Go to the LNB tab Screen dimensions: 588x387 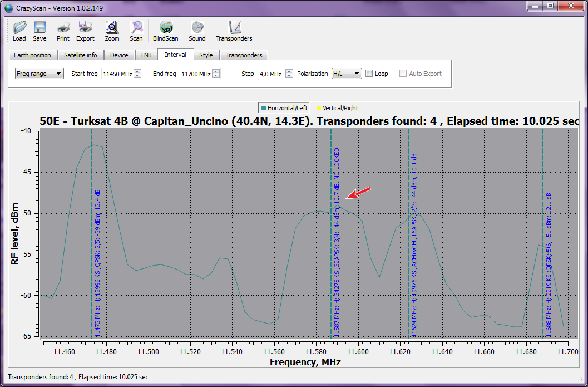click(x=146, y=55)
